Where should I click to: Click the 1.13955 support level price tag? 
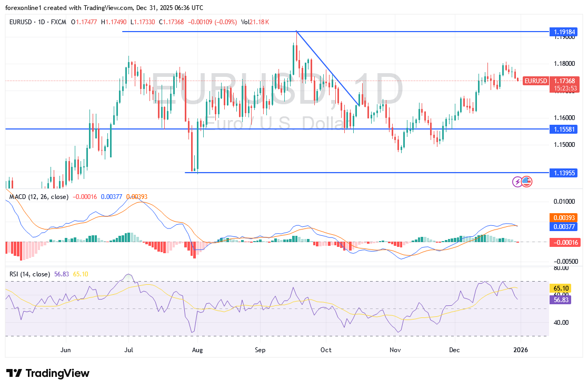pyautogui.click(x=564, y=172)
